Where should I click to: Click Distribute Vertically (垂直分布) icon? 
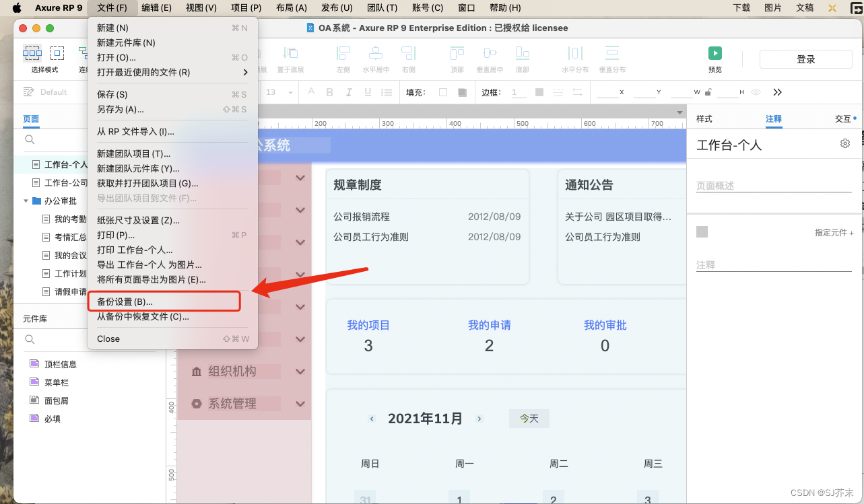[x=611, y=52]
